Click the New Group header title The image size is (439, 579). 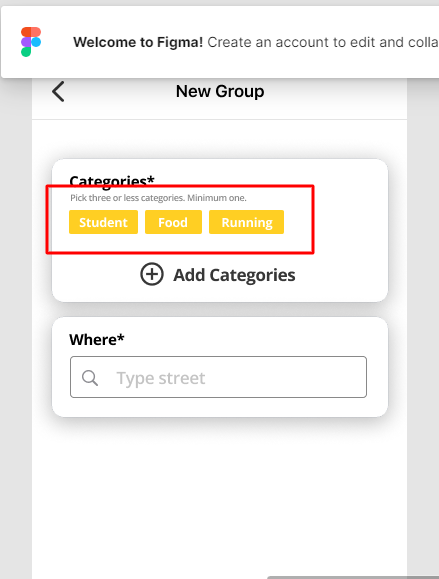pos(220,91)
